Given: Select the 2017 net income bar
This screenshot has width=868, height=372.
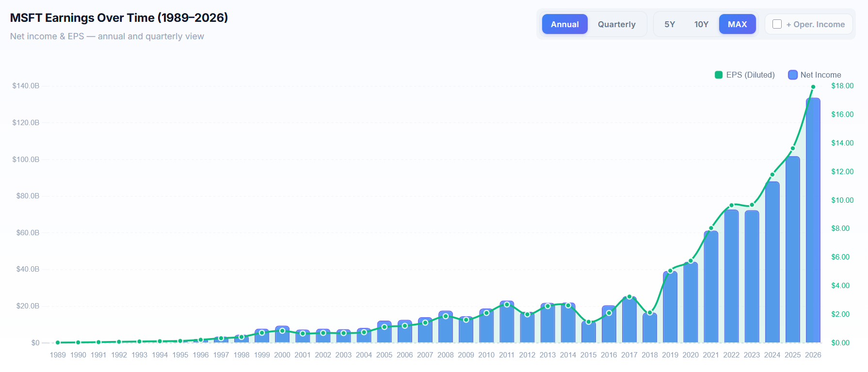Looking at the screenshot, I should point(629,320).
